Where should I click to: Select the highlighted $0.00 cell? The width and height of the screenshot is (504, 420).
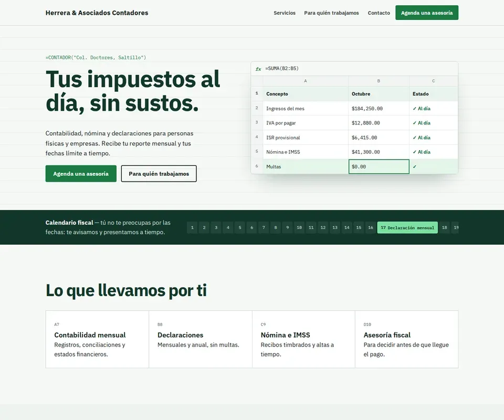tap(379, 166)
